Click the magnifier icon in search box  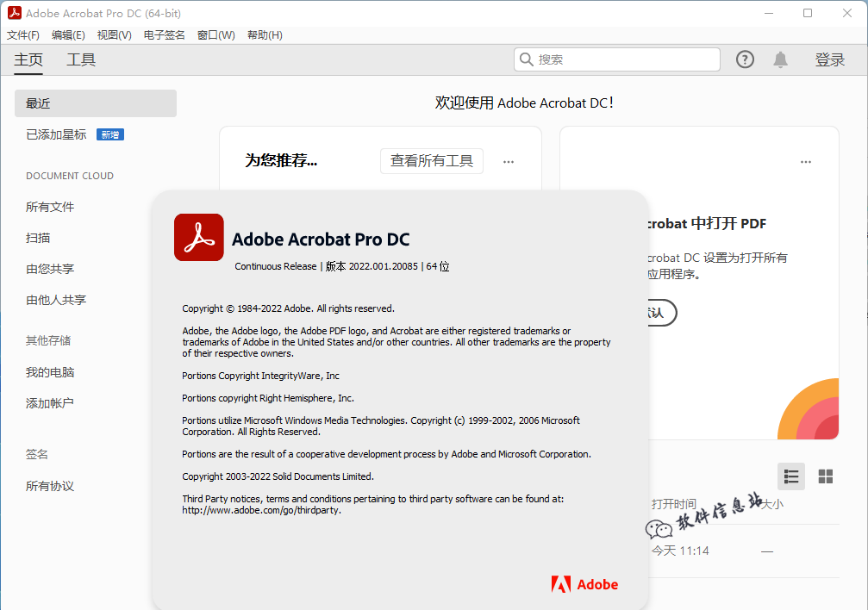tap(526, 59)
